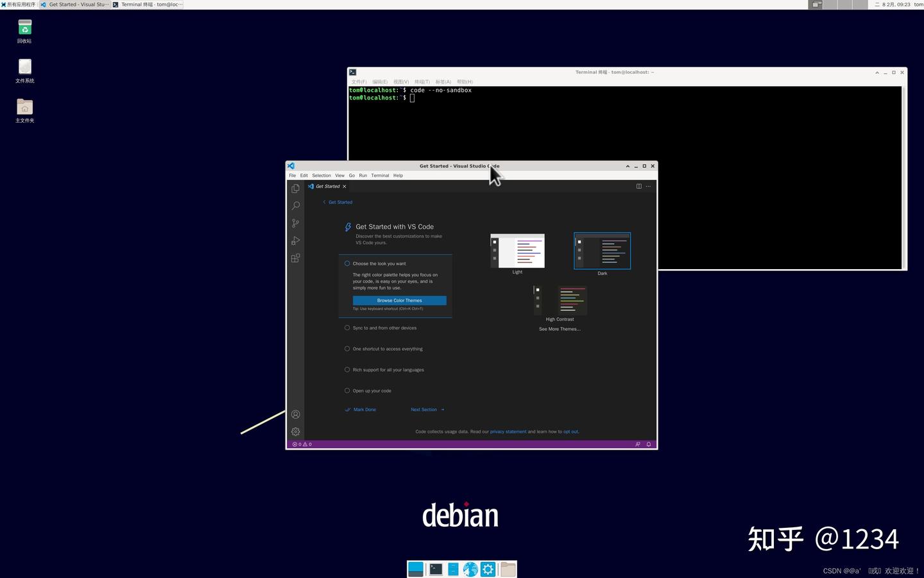Expand Rich support for all your languages
Screen dimensions: 924x578
click(x=388, y=369)
